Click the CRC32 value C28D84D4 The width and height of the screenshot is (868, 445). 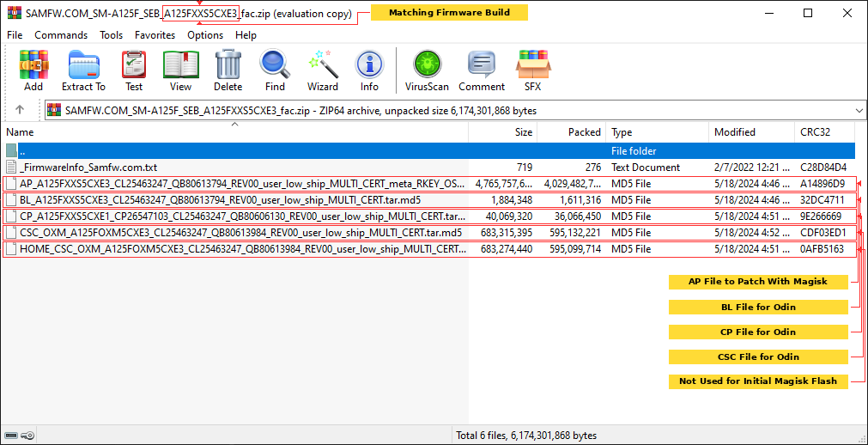(823, 167)
